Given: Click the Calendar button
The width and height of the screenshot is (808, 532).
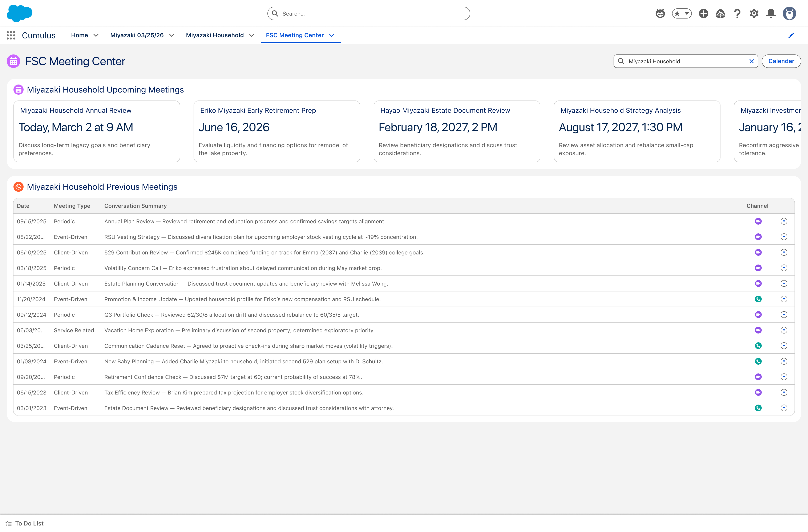Looking at the screenshot, I should coord(781,61).
